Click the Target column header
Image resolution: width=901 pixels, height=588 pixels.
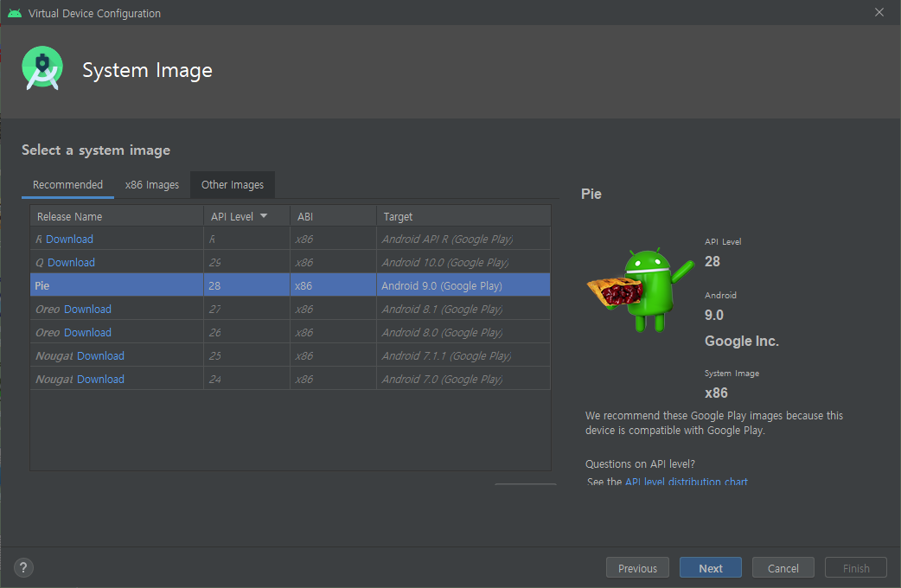(x=463, y=216)
